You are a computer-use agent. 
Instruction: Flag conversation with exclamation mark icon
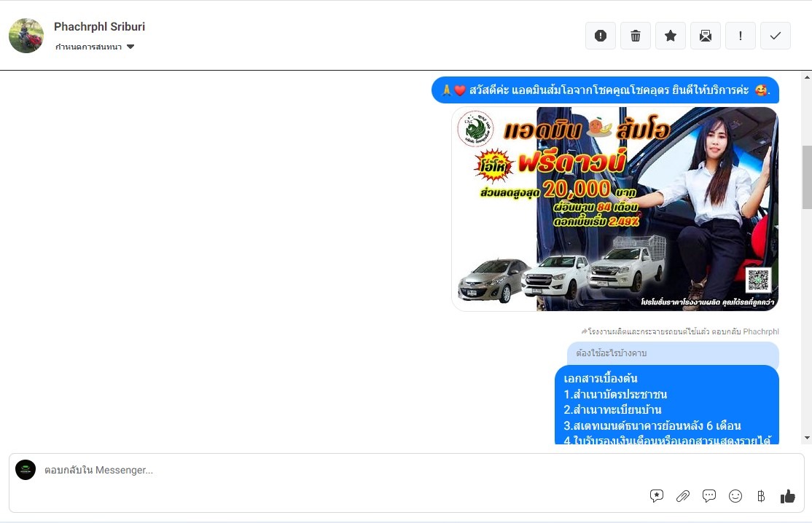(x=741, y=36)
